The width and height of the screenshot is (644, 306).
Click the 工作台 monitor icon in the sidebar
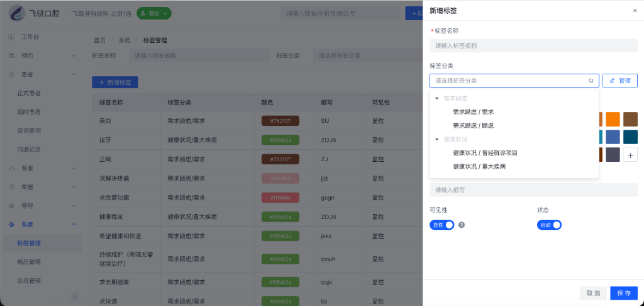(11, 37)
